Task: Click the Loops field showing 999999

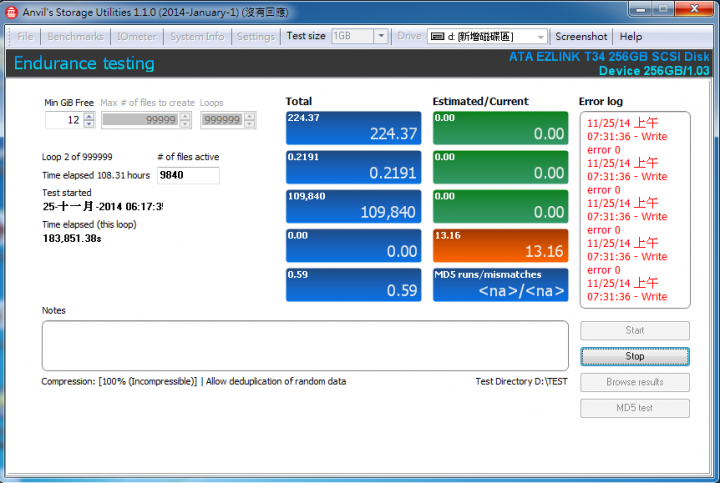Action: [222, 120]
